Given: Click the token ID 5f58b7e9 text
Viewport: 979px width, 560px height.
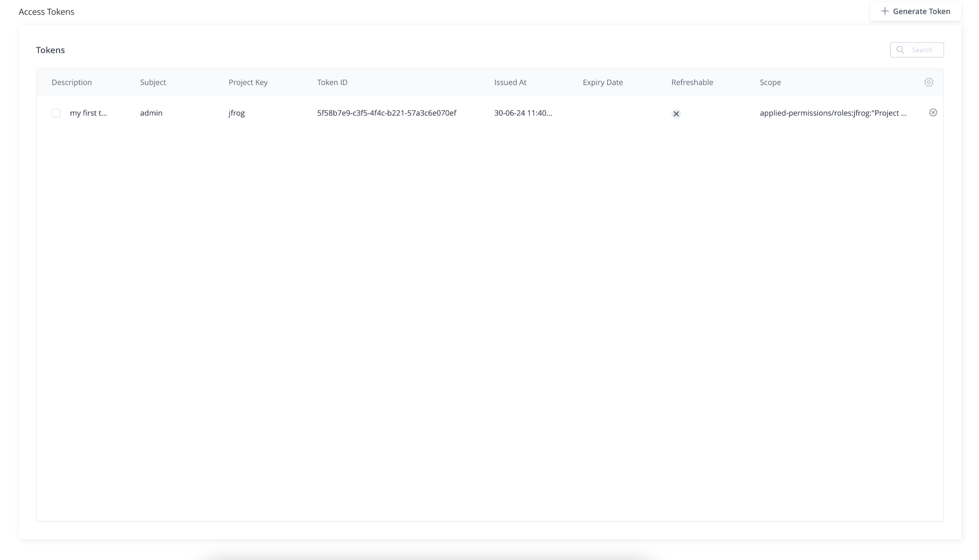Looking at the screenshot, I should tap(387, 113).
